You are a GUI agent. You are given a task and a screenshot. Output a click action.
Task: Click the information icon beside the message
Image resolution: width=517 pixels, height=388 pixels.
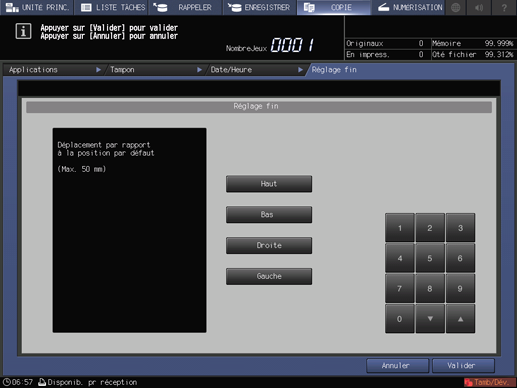[23, 31]
